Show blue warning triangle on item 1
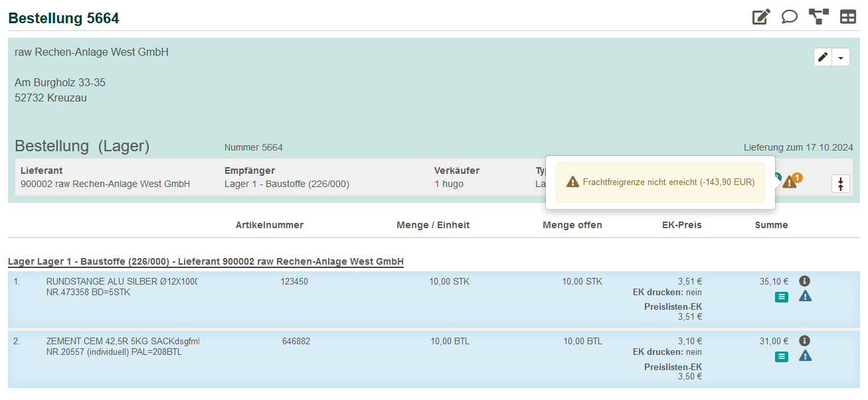 pos(805,297)
